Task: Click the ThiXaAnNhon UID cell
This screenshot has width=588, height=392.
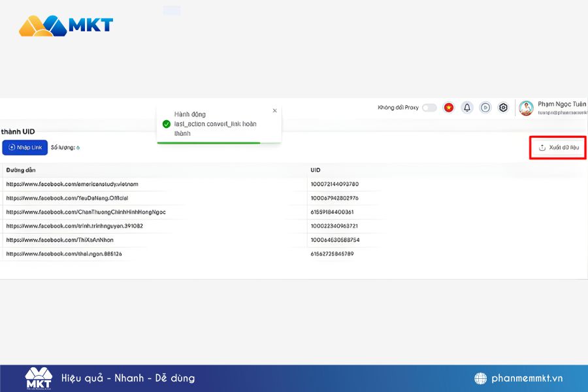Action: (335, 240)
